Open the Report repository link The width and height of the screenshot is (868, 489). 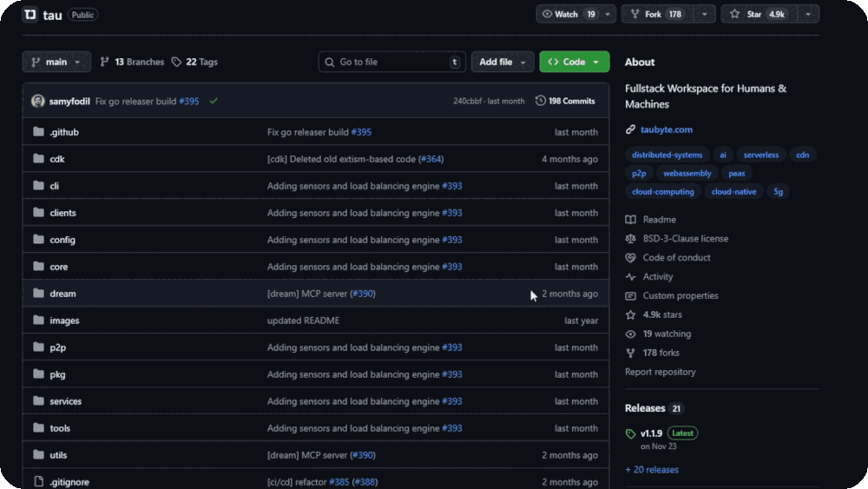(x=661, y=372)
